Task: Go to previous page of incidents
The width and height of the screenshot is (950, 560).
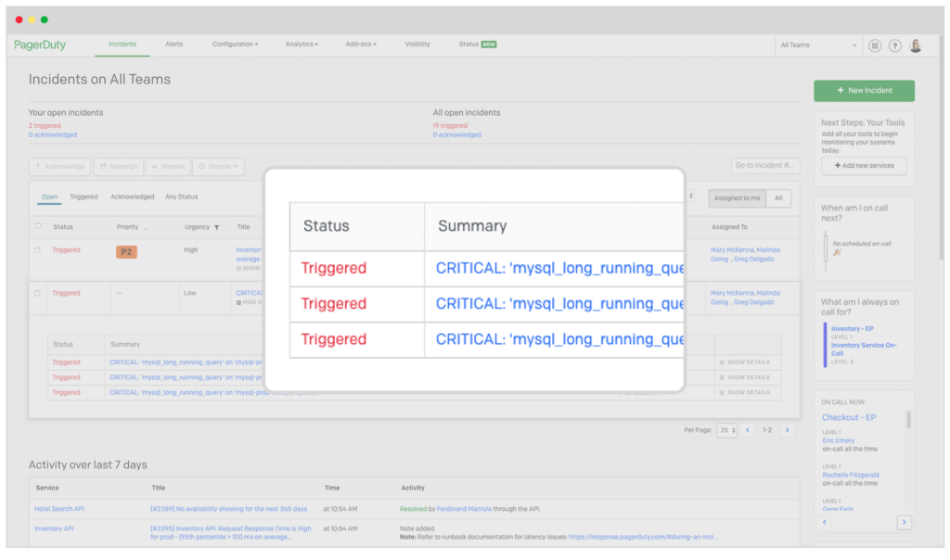Action: pos(748,430)
